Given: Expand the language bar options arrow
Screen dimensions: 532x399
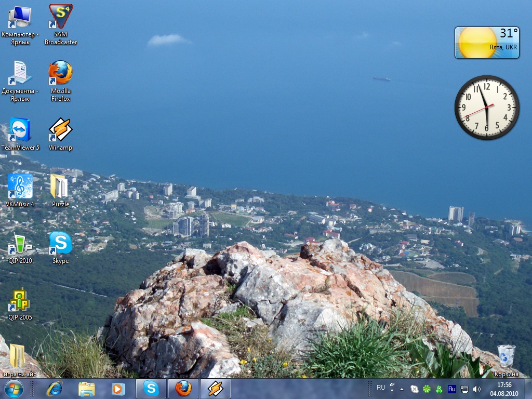Looking at the screenshot, I should tap(392, 388).
